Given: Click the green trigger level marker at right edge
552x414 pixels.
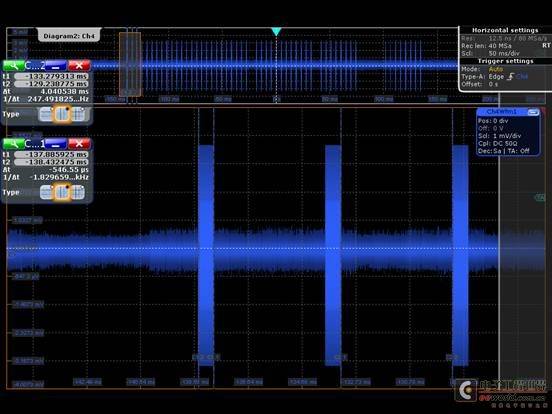Looking at the screenshot, I should pos(540,197).
